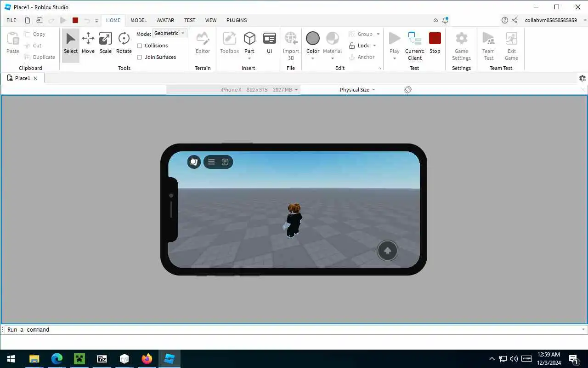Open the Physical Size dropdown

pos(357,90)
